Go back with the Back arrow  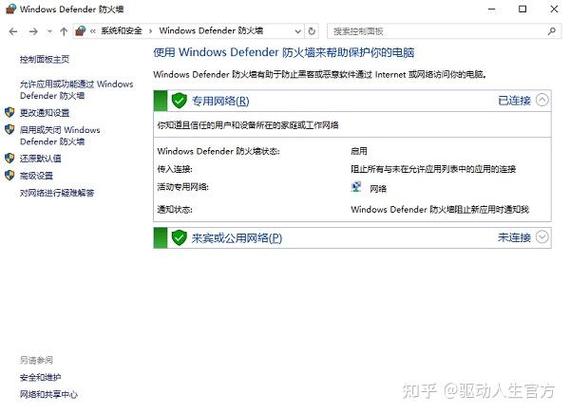(x=13, y=32)
